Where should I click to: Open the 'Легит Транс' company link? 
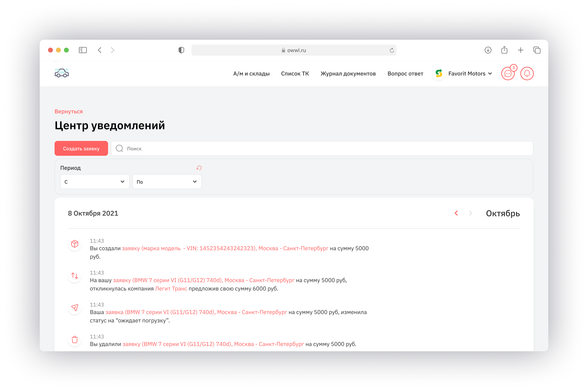click(171, 288)
